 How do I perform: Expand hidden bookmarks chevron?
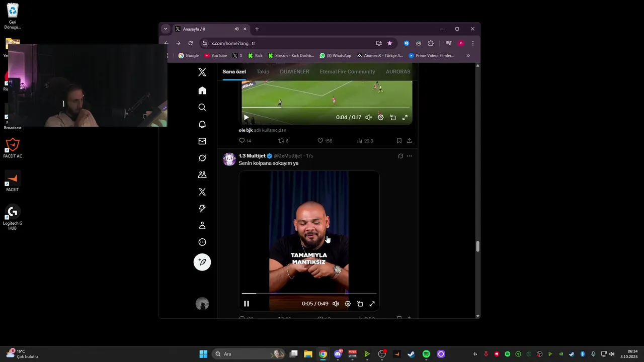tap(468, 56)
